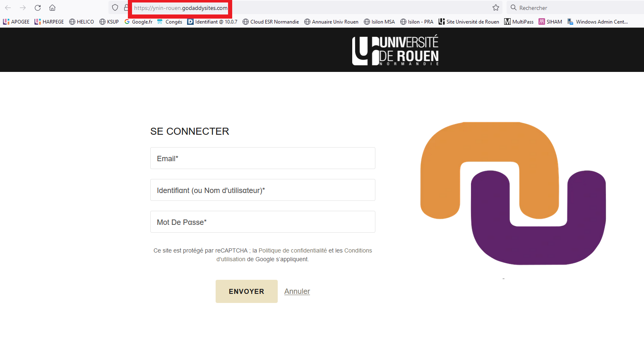
Task: Bookmark this page with the star icon
Action: 496,8
